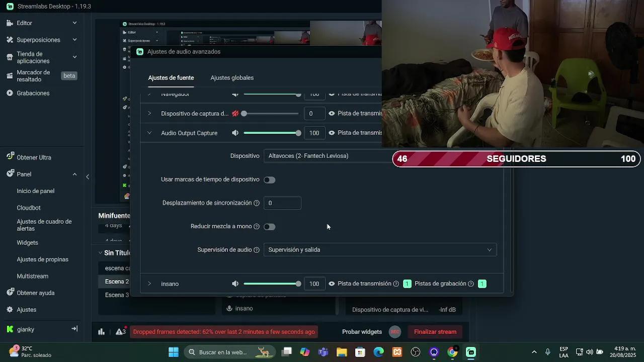Click help icon beside insano Pista de transmisión
644x362 pixels.
click(396, 284)
